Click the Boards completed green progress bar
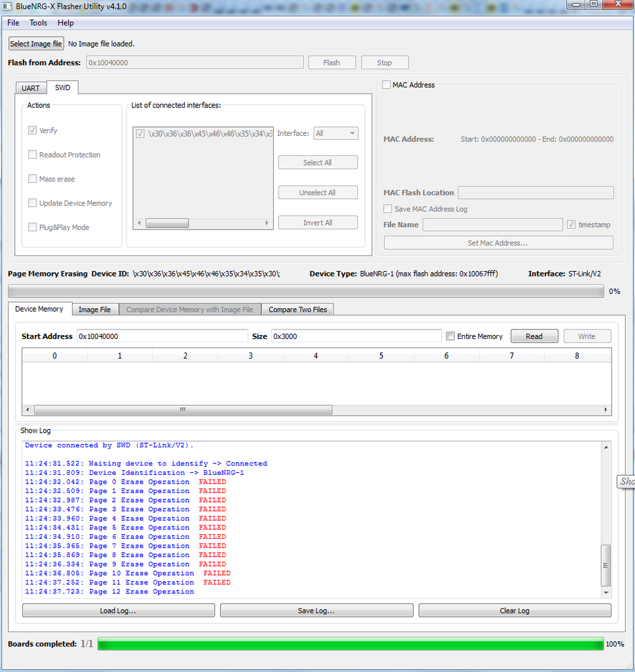 click(x=350, y=644)
